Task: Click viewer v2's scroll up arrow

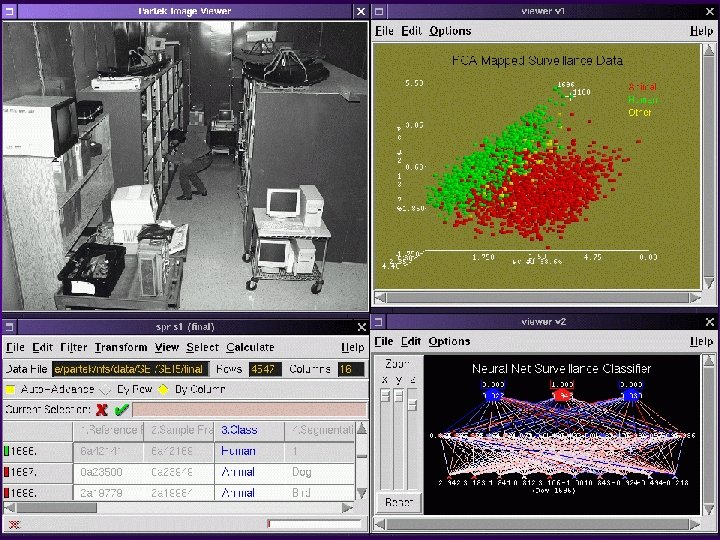Action: coord(709,361)
